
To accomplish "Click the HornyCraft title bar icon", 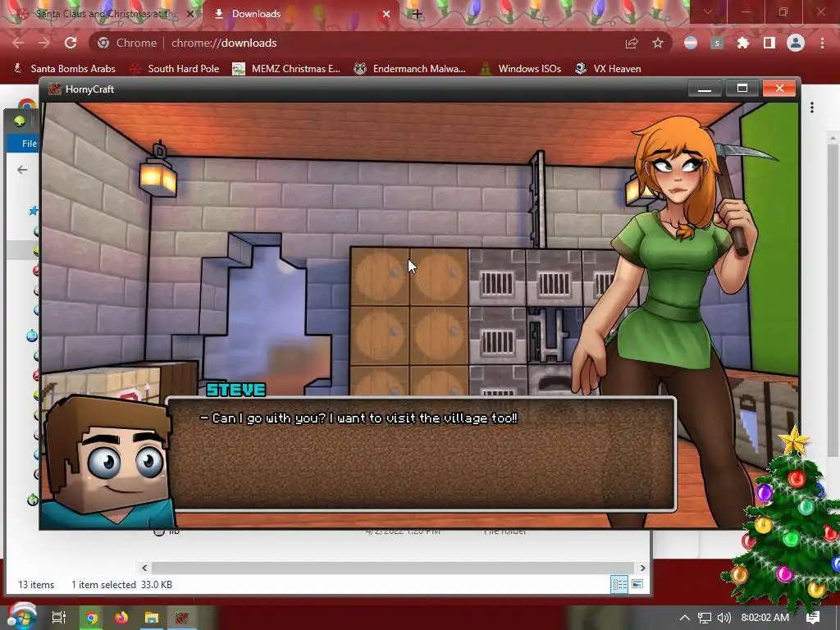I will [54, 89].
